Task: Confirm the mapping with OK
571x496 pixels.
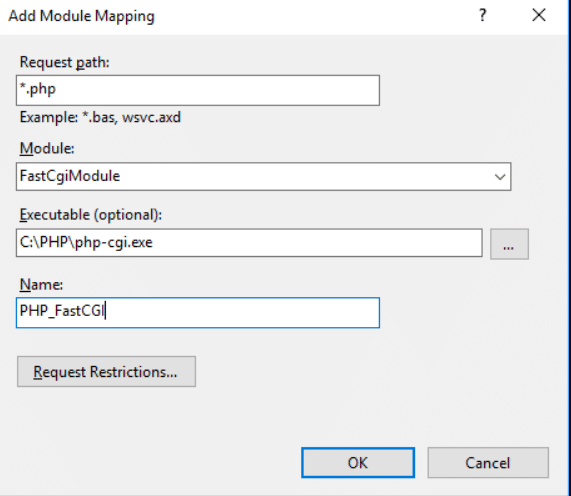Action: 358,462
